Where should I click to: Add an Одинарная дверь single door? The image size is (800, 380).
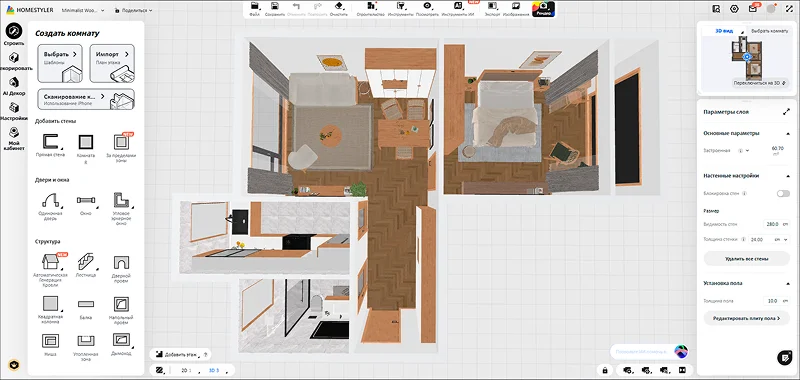(51, 206)
